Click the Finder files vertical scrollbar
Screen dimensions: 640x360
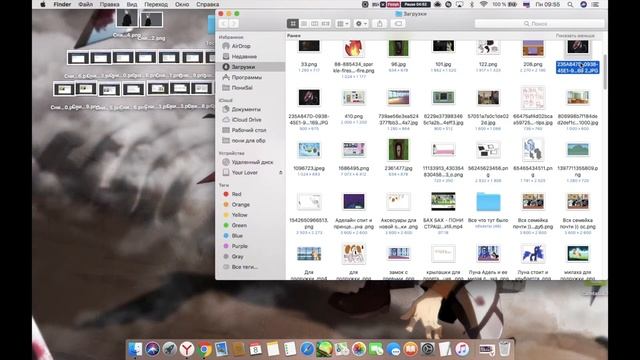coord(604,71)
